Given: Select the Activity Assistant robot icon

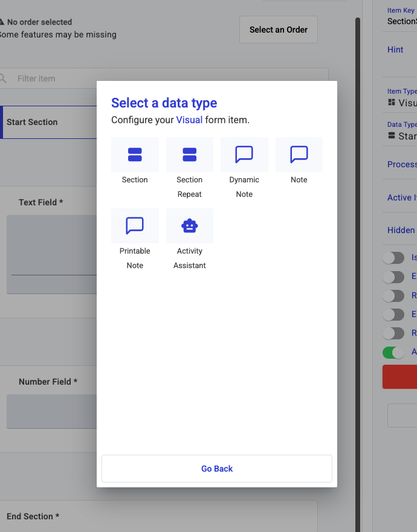Looking at the screenshot, I should 189,226.
